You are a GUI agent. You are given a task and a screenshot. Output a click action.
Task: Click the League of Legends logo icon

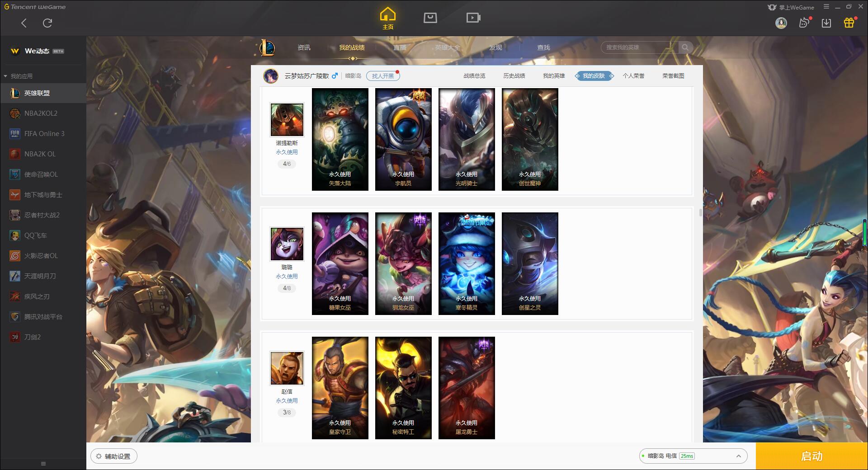[267, 47]
